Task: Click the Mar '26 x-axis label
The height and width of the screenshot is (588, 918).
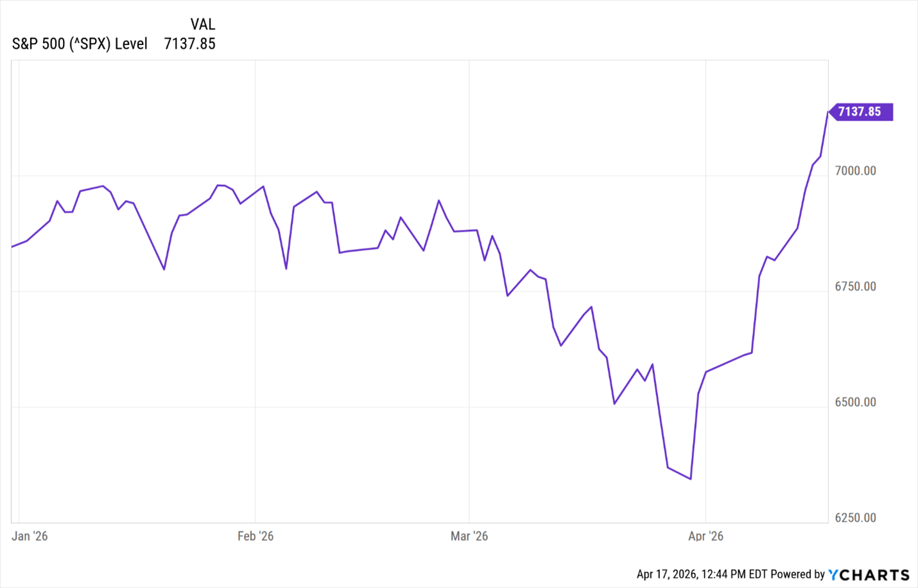Action: tap(469, 536)
